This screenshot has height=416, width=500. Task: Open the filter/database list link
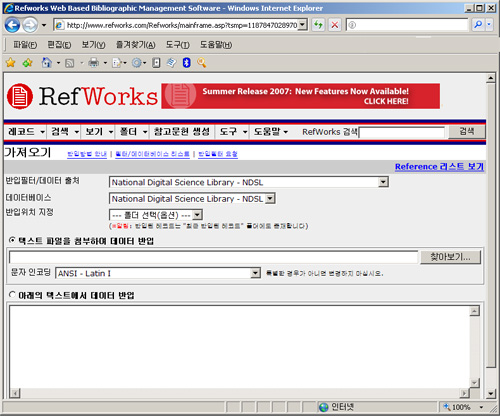[152, 154]
